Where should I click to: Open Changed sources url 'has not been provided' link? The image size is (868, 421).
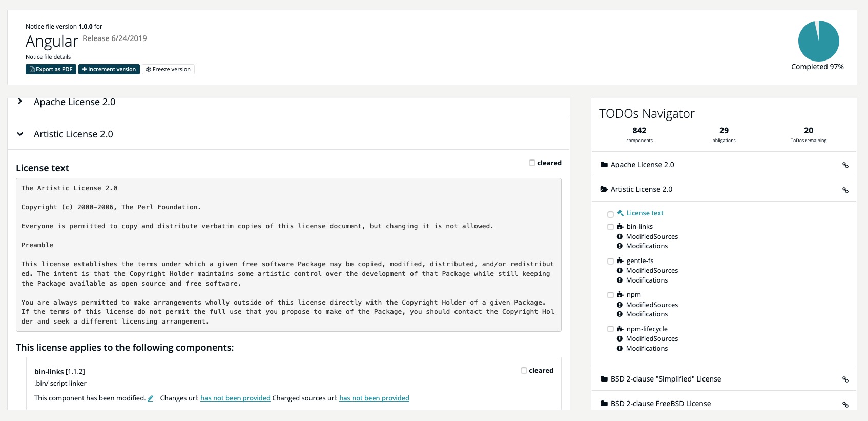[374, 398]
